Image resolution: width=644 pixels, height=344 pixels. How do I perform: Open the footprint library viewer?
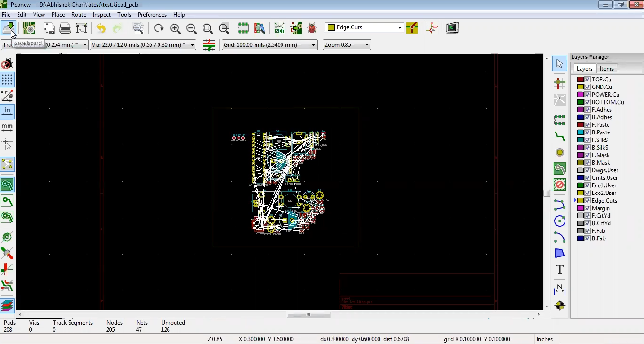pyautogui.click(x=259, y=28)
